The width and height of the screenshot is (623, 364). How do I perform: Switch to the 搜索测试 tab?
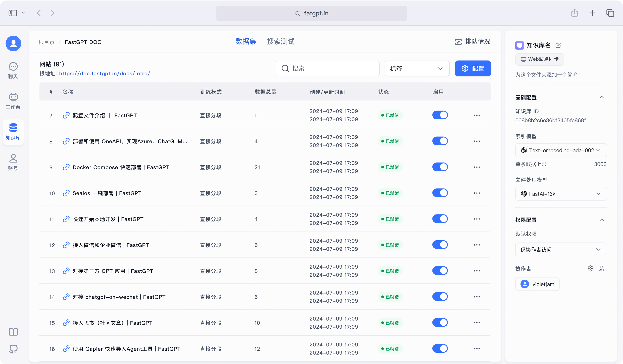point(281,41)
